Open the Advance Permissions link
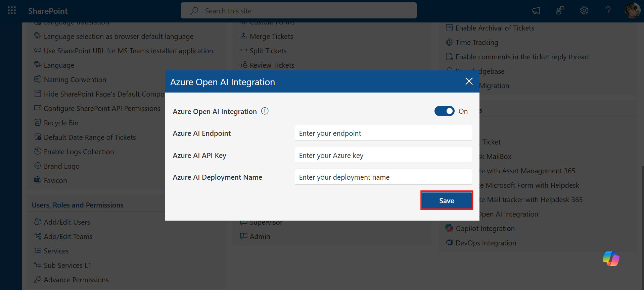This screenshot has width=644, height=290. [x=76, y=280]
